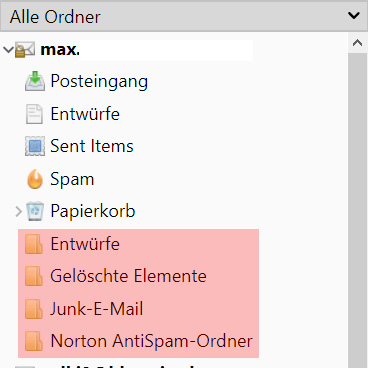Click the Papierkorb recycle bin icon

tap(35, 211)
